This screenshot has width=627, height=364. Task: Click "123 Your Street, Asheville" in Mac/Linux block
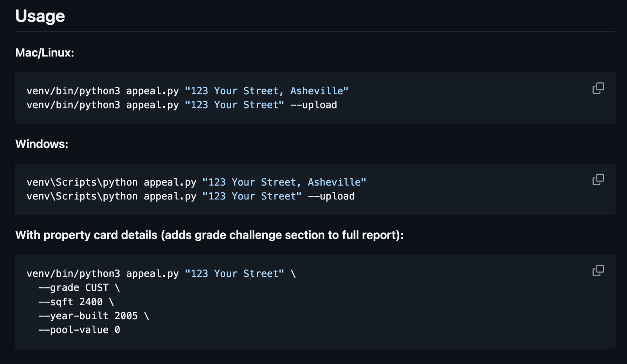pos(266,91)
